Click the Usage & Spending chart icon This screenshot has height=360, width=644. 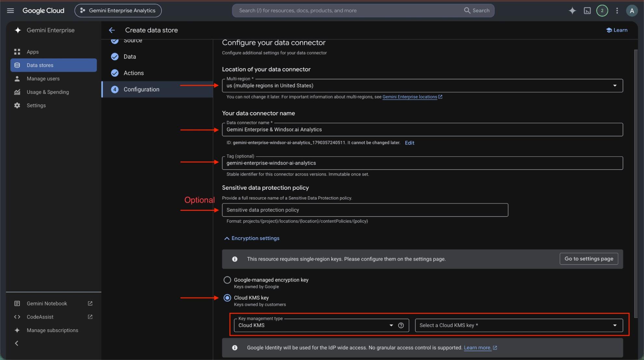pos(17,92)
